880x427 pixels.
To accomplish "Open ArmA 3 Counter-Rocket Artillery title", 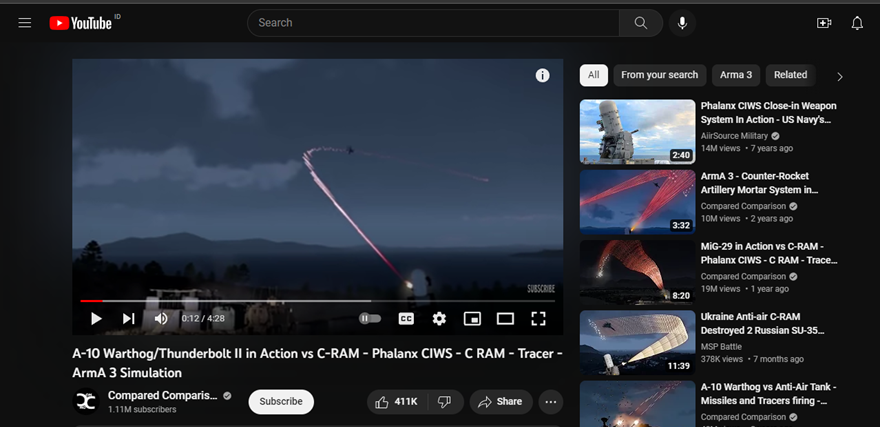I will coord(759,183).
